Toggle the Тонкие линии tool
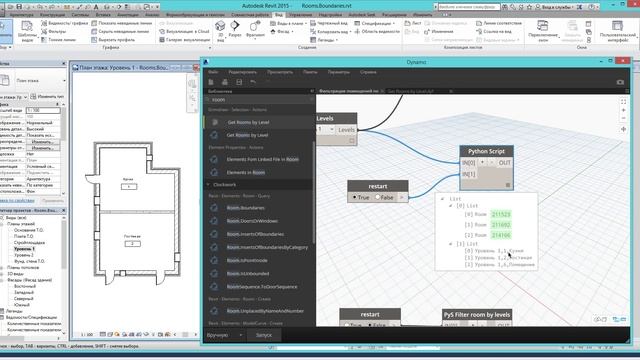Viewport: 640px width, 360px height. (x=59, y=40)
